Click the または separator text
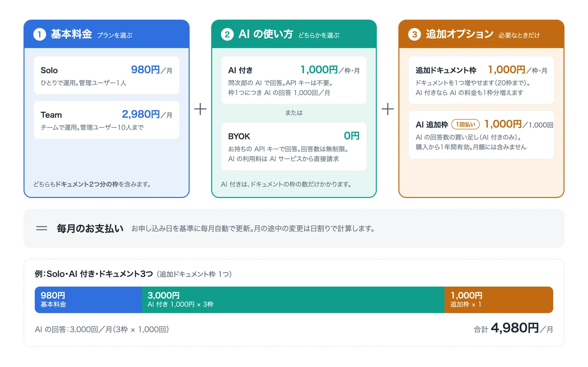The width and height of the screenshot is (588, 367). (294, 113)
